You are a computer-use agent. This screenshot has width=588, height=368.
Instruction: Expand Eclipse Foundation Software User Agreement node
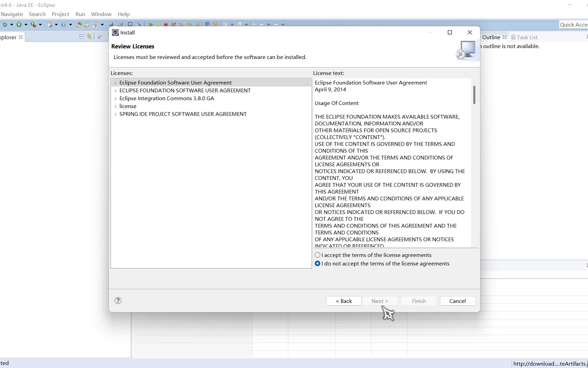click(116, 83)
